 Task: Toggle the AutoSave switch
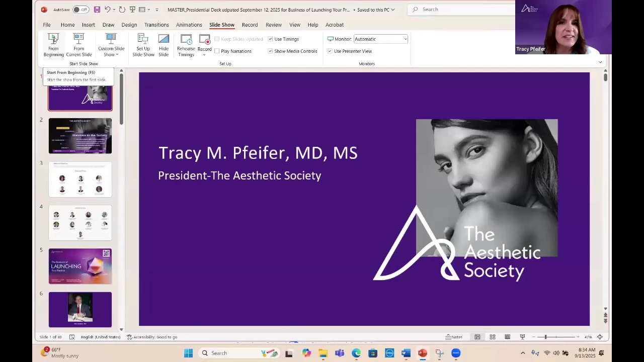coord(80,10)
